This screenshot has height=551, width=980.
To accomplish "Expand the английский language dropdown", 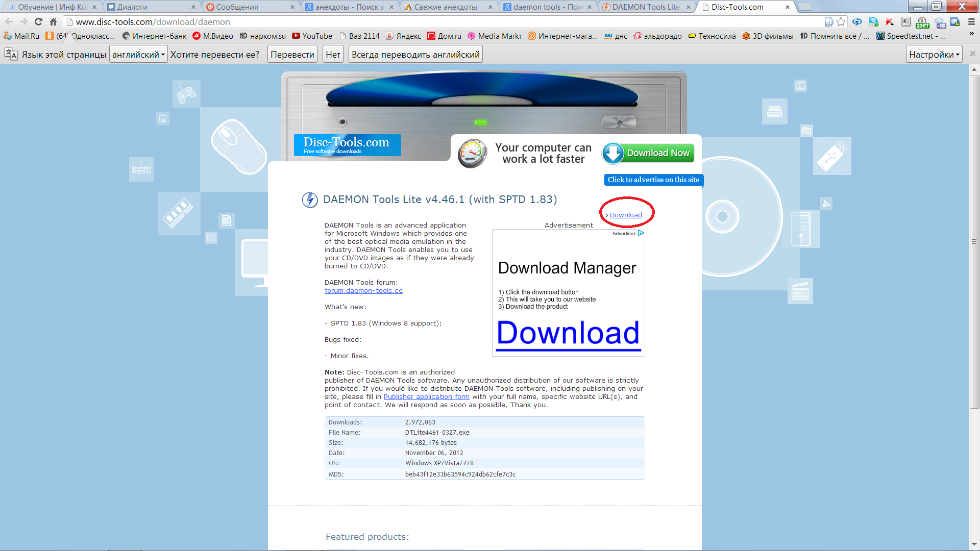I will [x=138, y=55].
